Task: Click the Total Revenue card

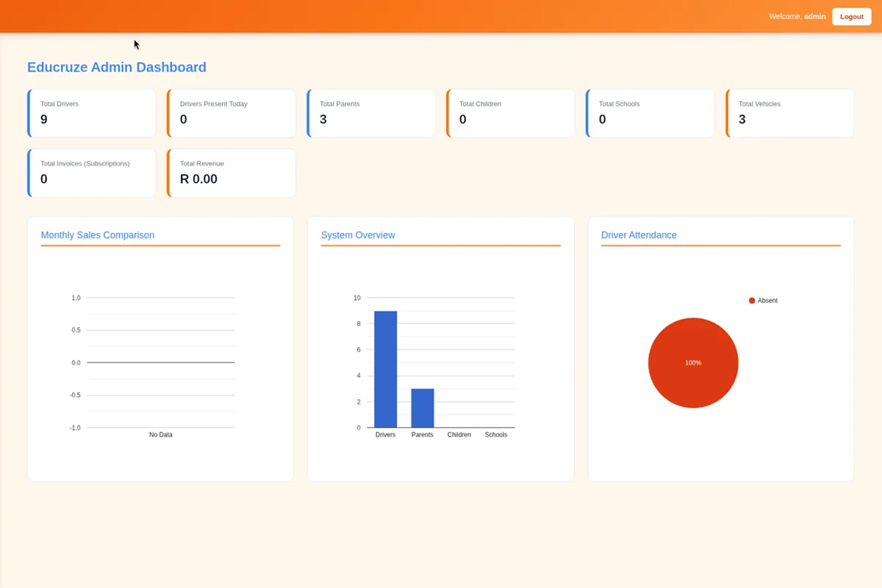Action: pos(231,173)
